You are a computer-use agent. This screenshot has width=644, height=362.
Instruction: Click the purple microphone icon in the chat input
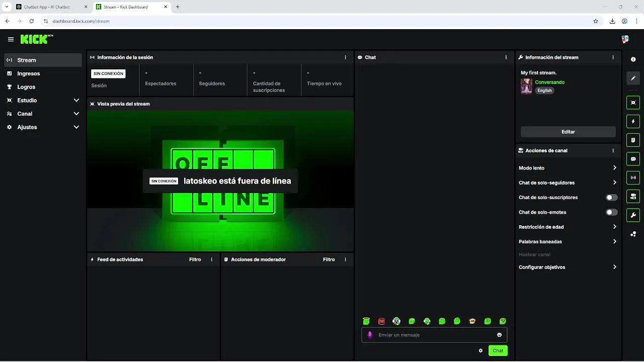coord(370,335)
